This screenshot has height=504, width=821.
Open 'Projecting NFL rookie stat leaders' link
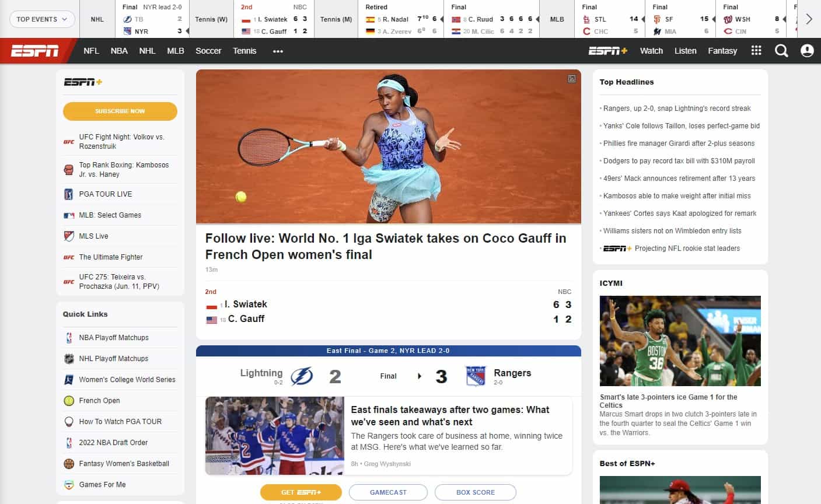687,249
